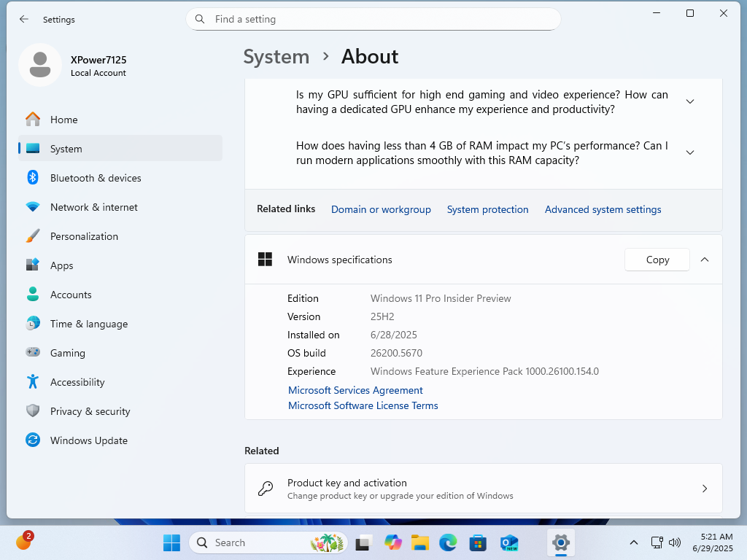
Task: Launch Copilot from the taskbar
Action: 393,542
